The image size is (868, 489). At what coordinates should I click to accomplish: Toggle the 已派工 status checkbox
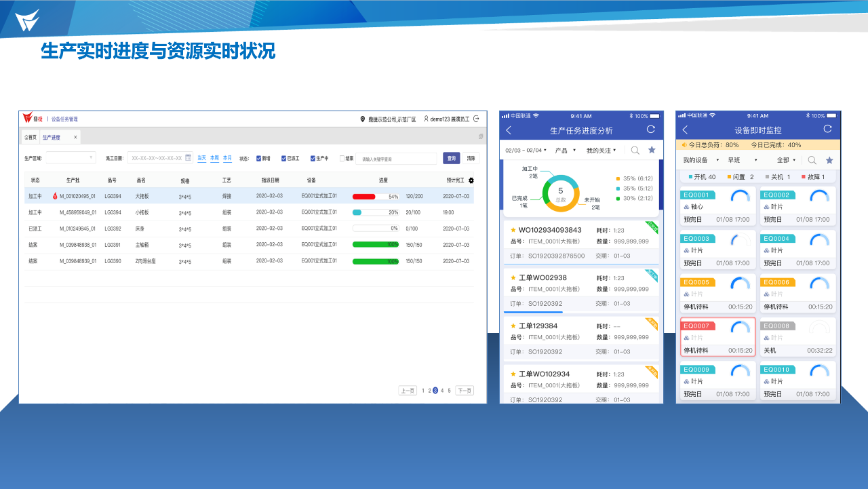(283, 159)
